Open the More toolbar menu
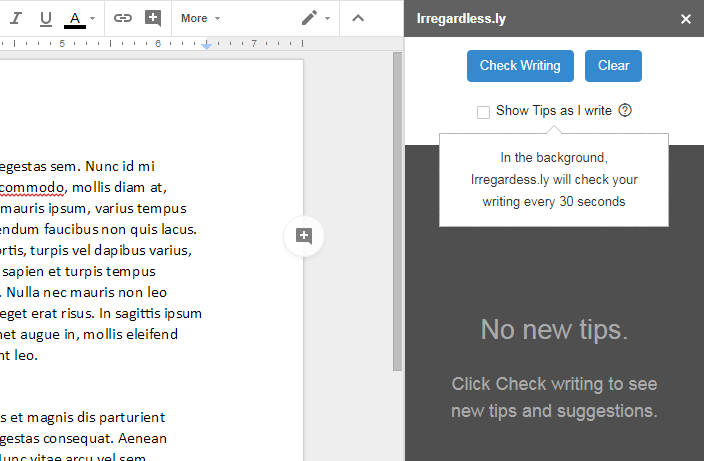The image size is (704, 461). [x=200, y=18]
